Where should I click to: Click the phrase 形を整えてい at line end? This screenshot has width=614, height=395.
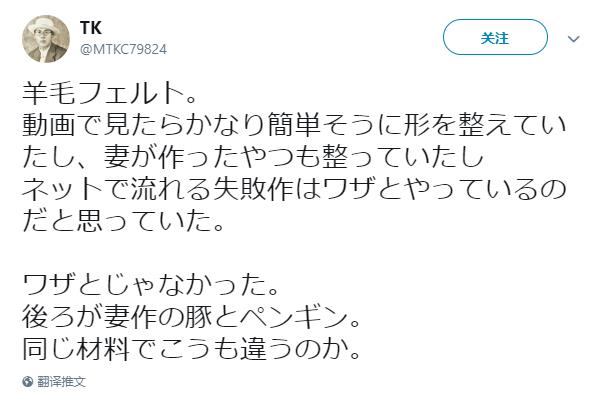tap(485, 125)
